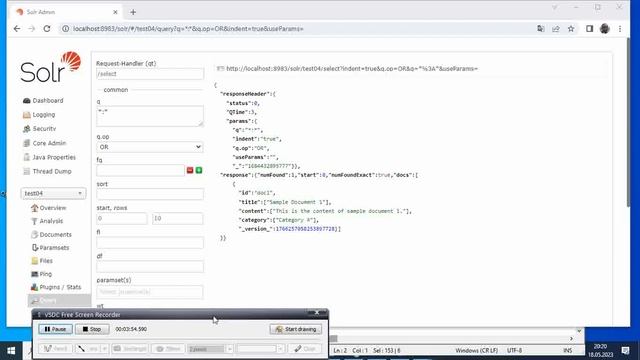Click the rows value field
This screenshot has width=640, height=360.
[x=178, y=218]
